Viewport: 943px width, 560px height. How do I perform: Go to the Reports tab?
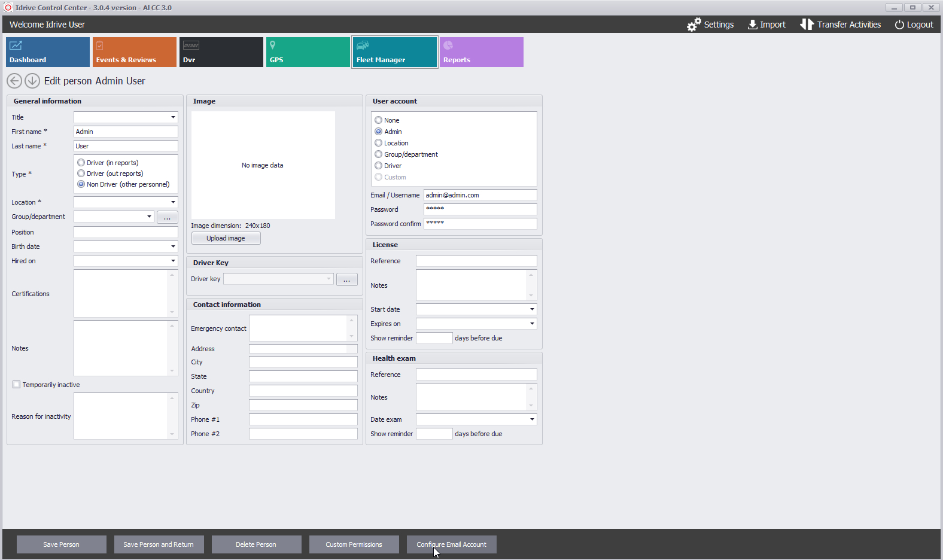point(481,52)
